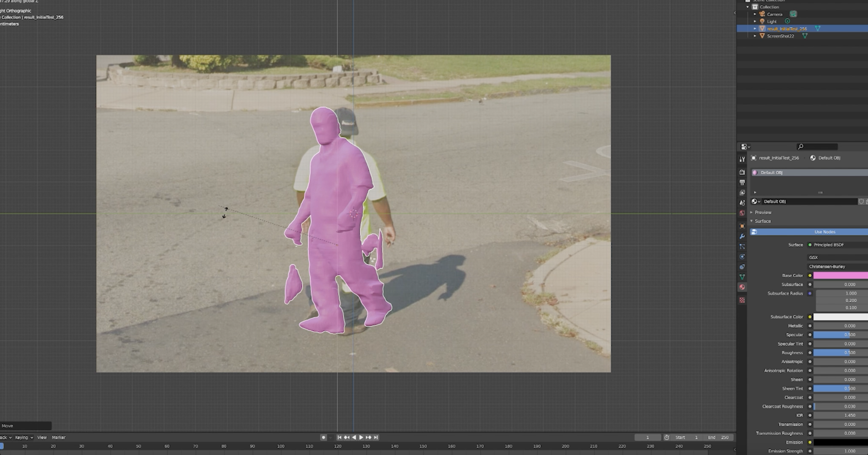
Task: Toggle auto keying record button
Action: pyautogui.click(x=323, y=437)
